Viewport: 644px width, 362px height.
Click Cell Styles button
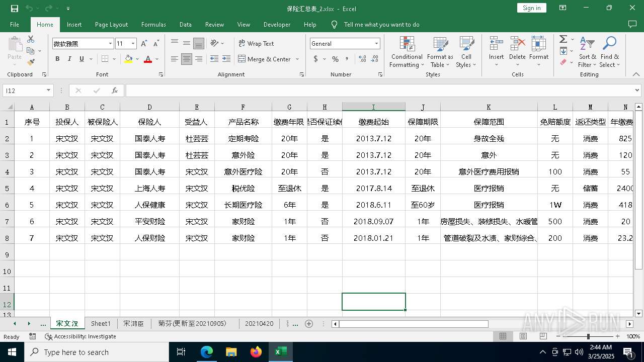click(x=466, y=52)
